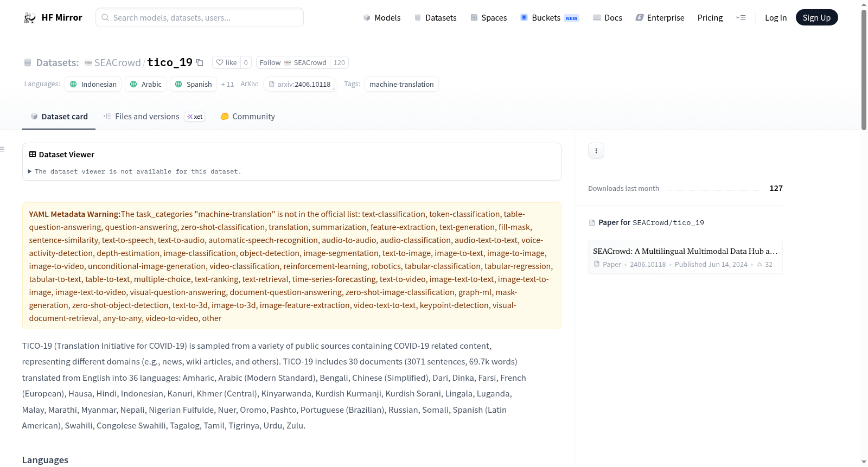Click the HF Mirror logo icon
The width and height of the screenshot is (868, 467).
click(29, 18)
